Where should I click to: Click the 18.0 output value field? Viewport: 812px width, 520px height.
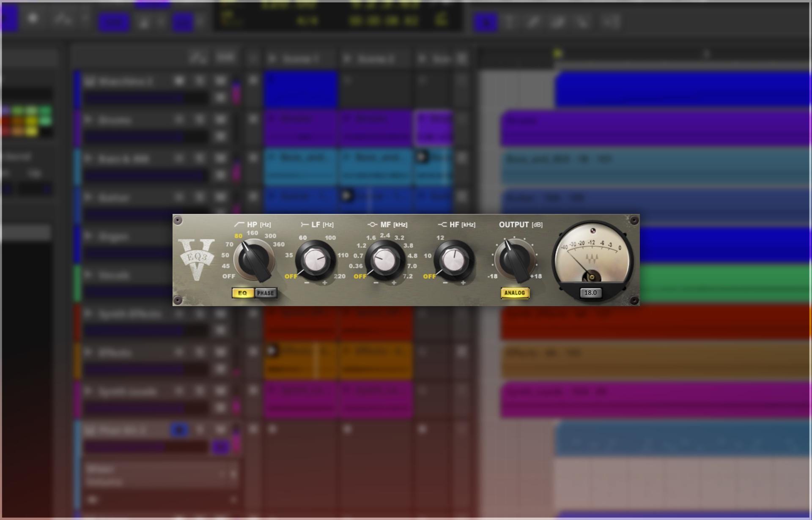pos(591,293)
